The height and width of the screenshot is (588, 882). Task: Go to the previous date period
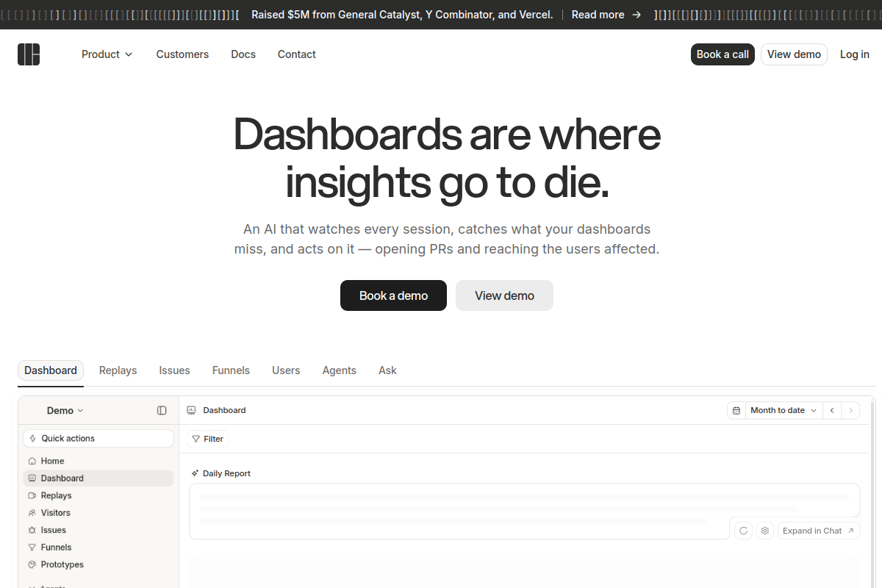(x=832, y=411)
